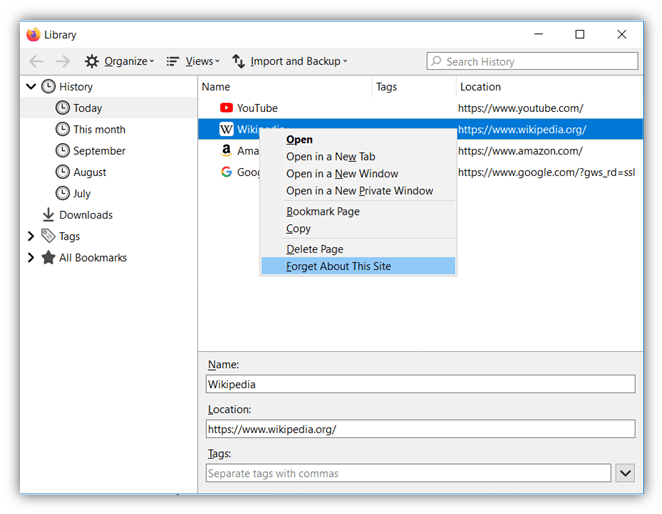This screenshot has height=514, width=662.
Task: Maximize the Library window
Action: [x=580, y=34]
